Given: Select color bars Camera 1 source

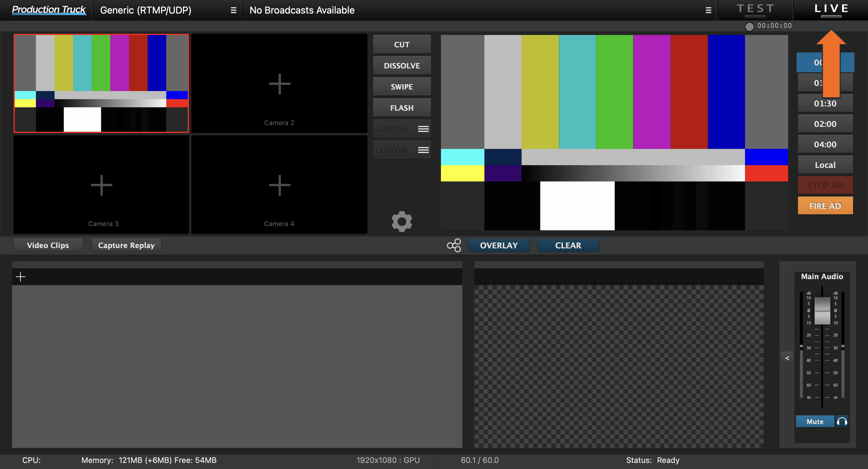Looking at the screenshot, I should point(101,83).
